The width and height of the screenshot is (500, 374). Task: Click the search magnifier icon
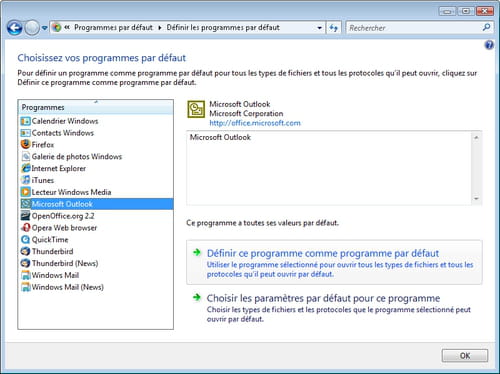click(486, 27)
